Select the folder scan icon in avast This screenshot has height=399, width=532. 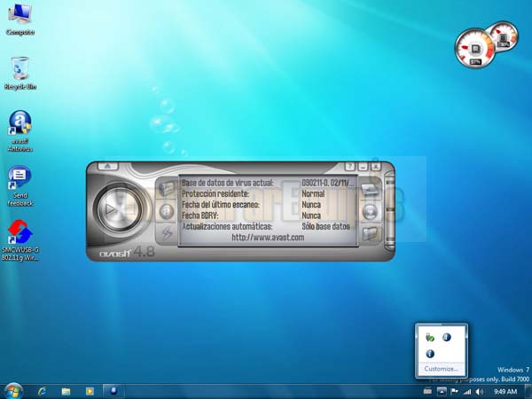[370, 233]
